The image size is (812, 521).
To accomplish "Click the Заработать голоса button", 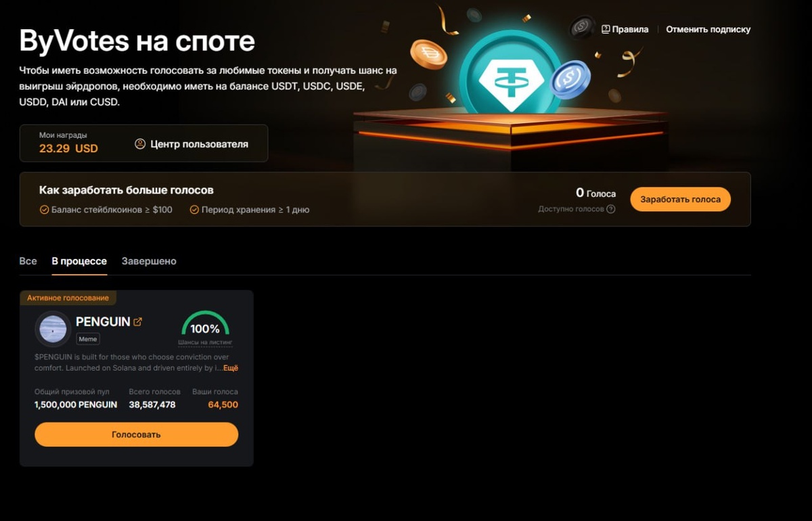I will click(681, 200).
